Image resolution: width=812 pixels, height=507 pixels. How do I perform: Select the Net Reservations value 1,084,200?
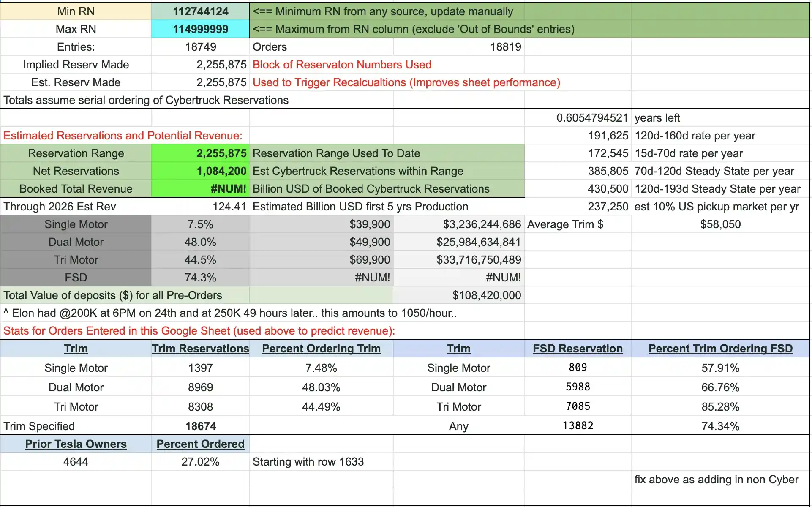[x=200, y=171]
